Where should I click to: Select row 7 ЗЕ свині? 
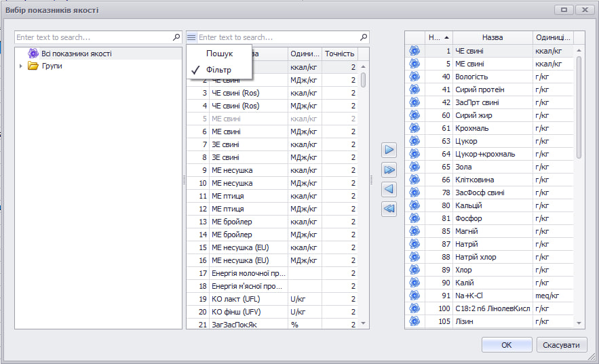coord(273,144)
